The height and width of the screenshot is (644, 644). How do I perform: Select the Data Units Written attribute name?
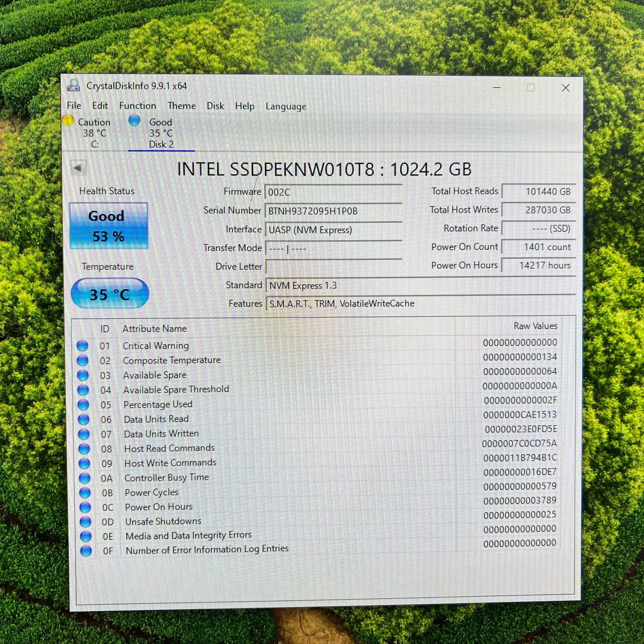click(x=161, y=434)
